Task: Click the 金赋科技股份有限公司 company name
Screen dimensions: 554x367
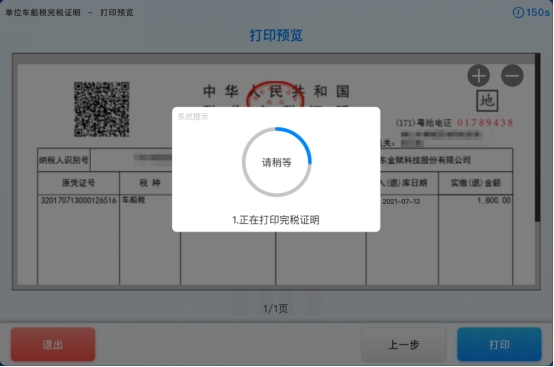Action: pos(429,160)
